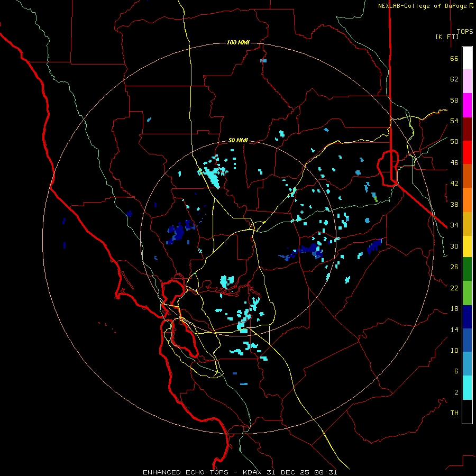Click the ENHANCED ECHO TOPS caption
Screen dimensions: 476x476
[186, 472]
